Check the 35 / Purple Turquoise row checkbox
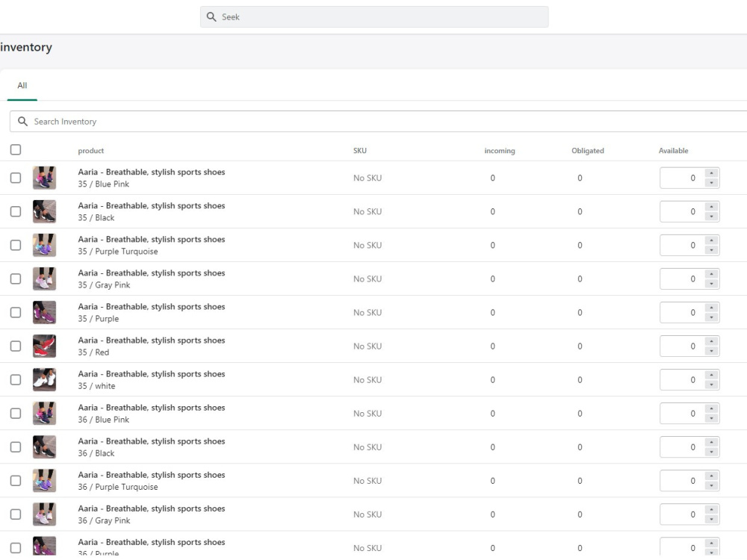 point(16,245)
